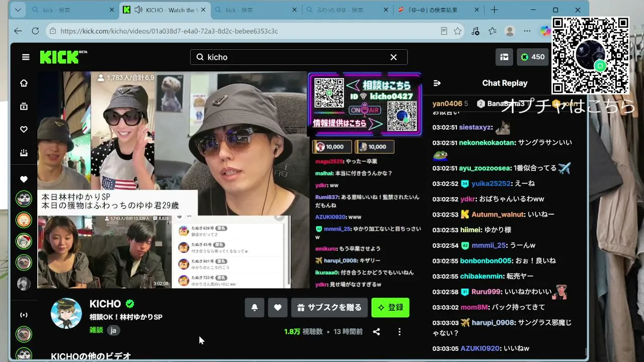The image size is (644, 362).
Task: Reload the page
Action: (x=35, y=31)
